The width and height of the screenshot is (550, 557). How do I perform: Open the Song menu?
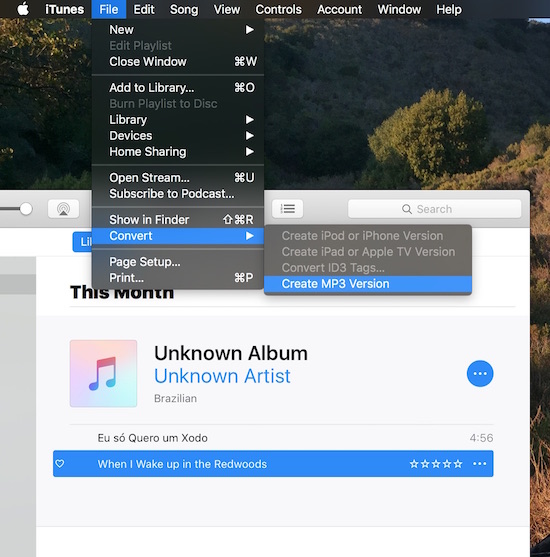coord(184,9)
